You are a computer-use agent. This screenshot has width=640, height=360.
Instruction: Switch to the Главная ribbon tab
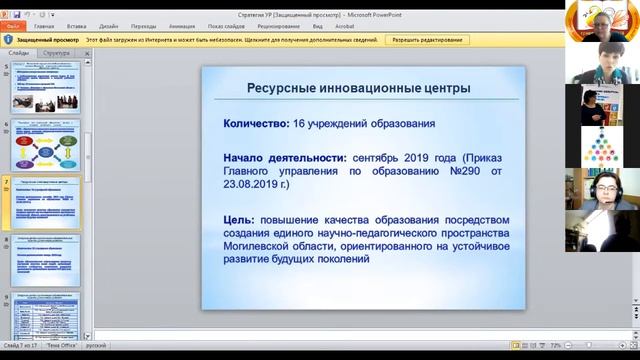(x=44, y=26)
